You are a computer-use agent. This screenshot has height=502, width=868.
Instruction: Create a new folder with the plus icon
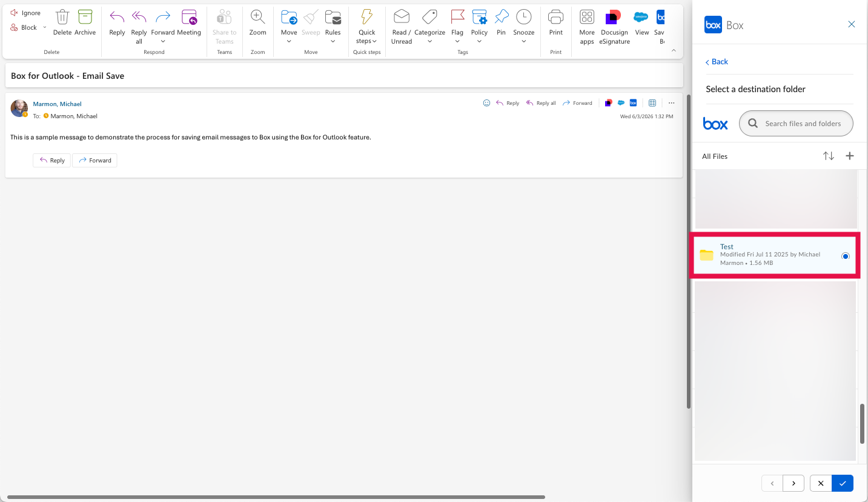(850, 156)
